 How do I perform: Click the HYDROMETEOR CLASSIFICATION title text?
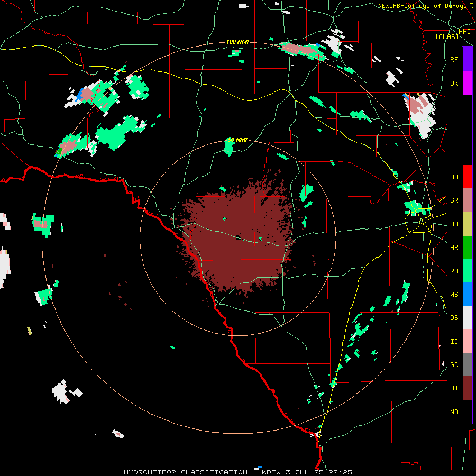pos(186,472)
